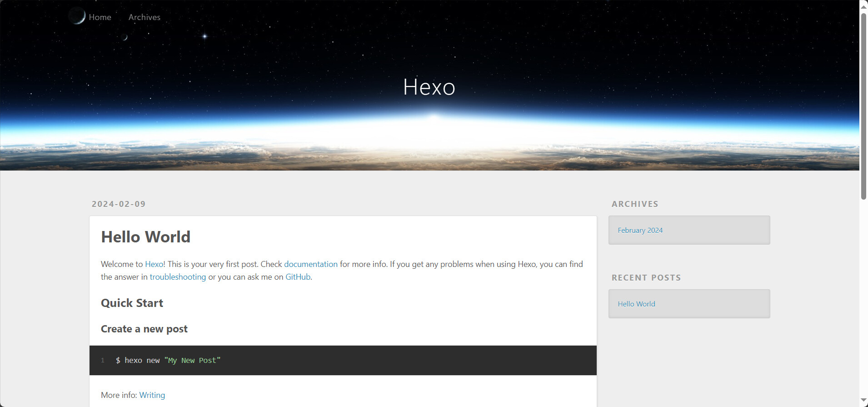Open Archives in the top navigation
Viewport: 868px width, 407px height.
pyautogui.click(x=144, y=17)
